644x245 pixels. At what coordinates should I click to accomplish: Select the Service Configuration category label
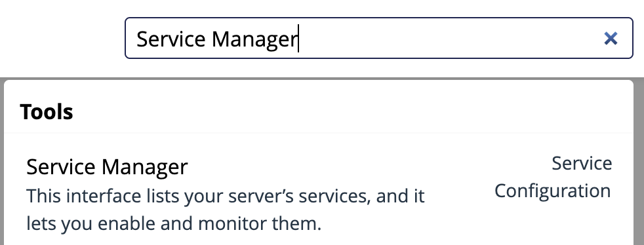(553, 178)
